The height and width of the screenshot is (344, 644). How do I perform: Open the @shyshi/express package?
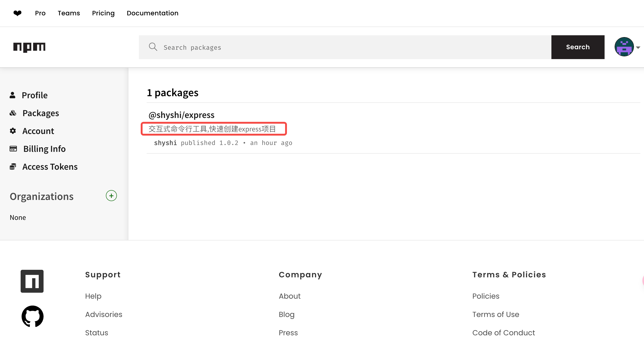pos(181,115)
